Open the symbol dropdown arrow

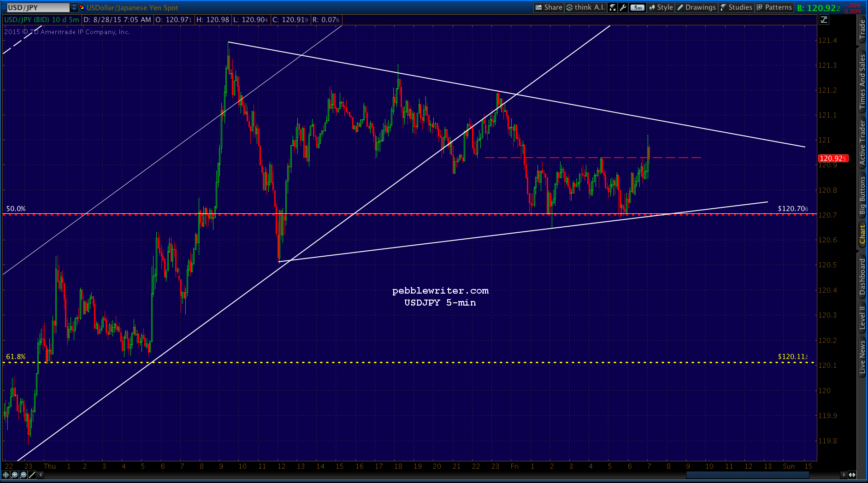74,7
